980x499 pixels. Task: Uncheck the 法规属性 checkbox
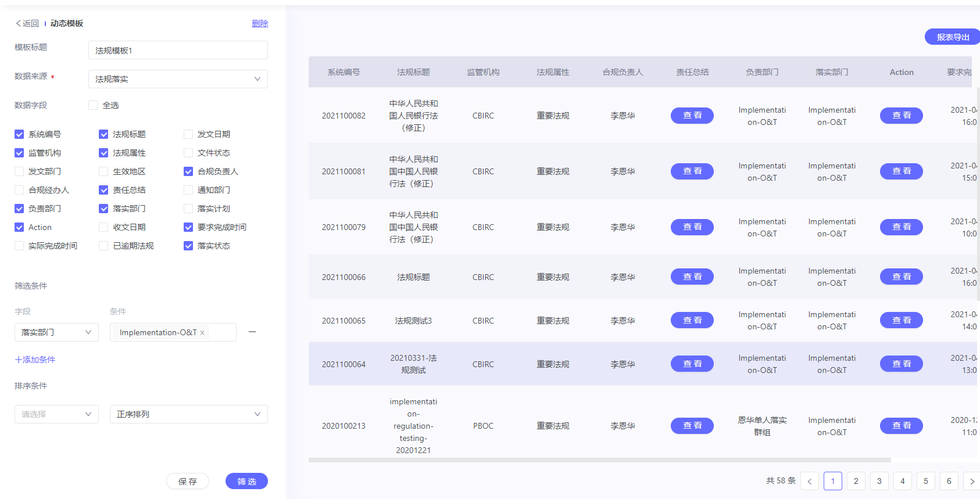click(103, 153)
